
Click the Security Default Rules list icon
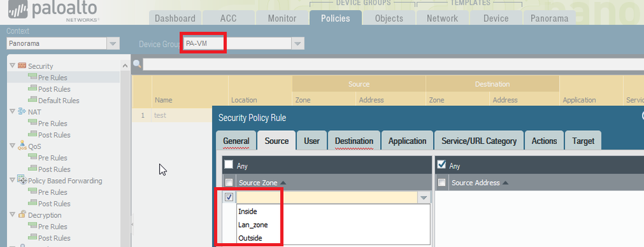click(32, 100)
